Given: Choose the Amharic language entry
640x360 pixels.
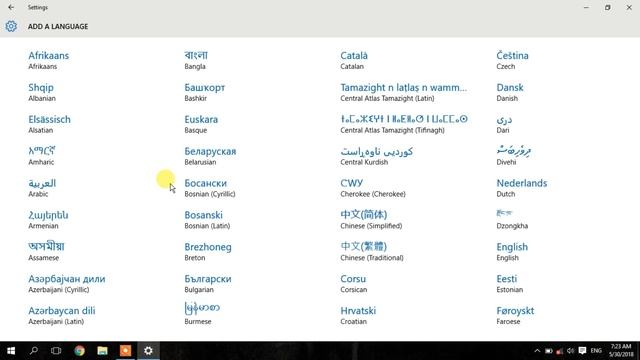Looking at the screenshot, I should tap(42, 156).
